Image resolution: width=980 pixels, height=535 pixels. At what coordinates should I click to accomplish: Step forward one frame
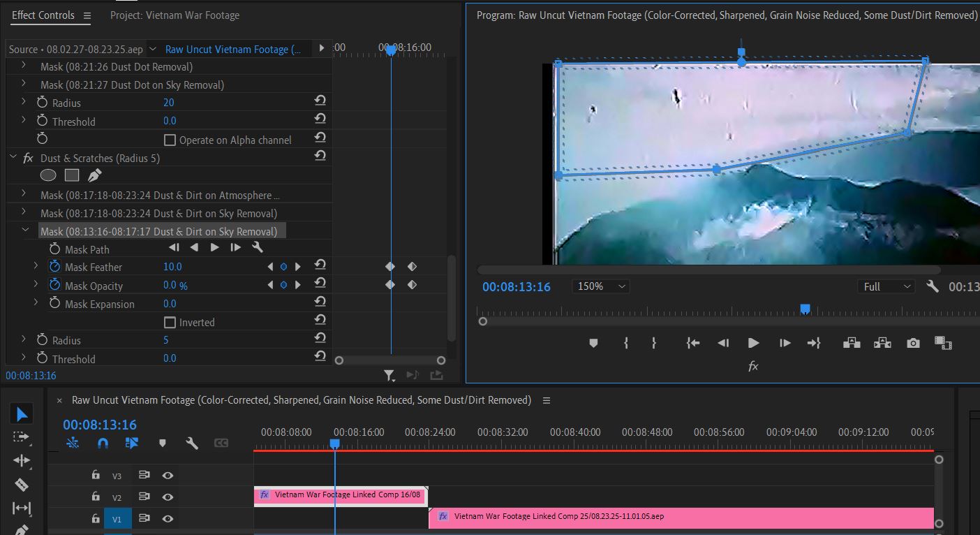[785, 343]
